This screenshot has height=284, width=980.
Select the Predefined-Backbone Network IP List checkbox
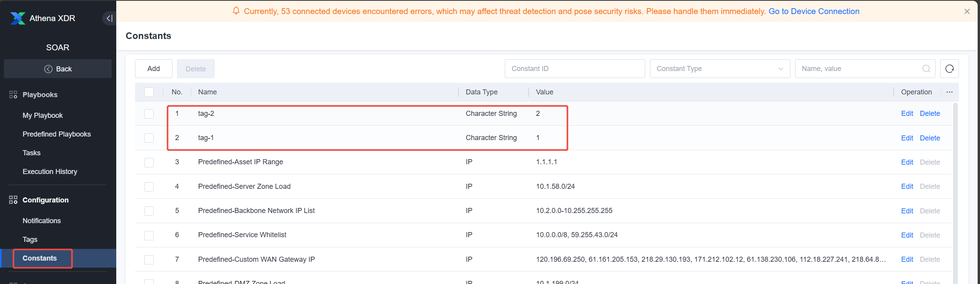(149, 211)
